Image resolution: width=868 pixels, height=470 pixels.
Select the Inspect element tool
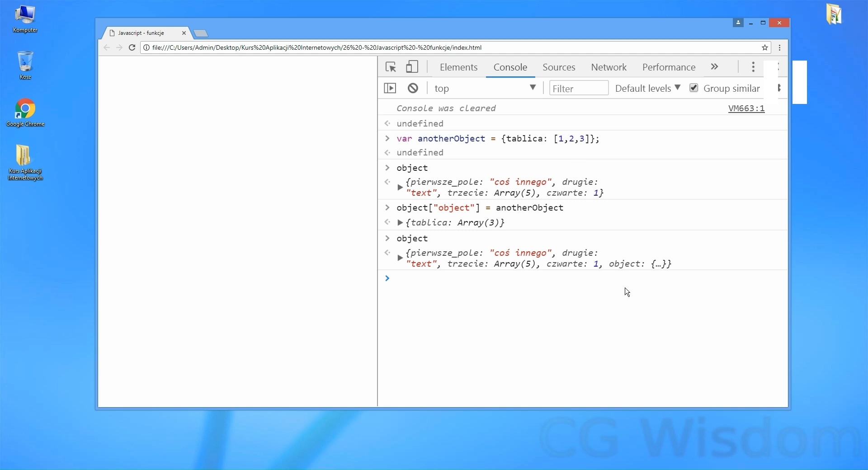click(390, 67)
